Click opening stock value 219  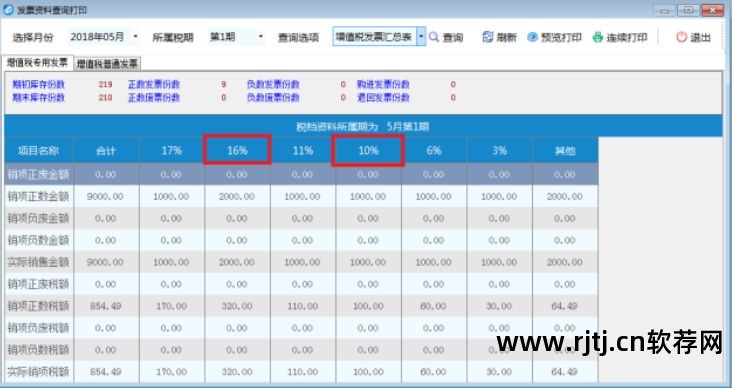pos(106,85)
